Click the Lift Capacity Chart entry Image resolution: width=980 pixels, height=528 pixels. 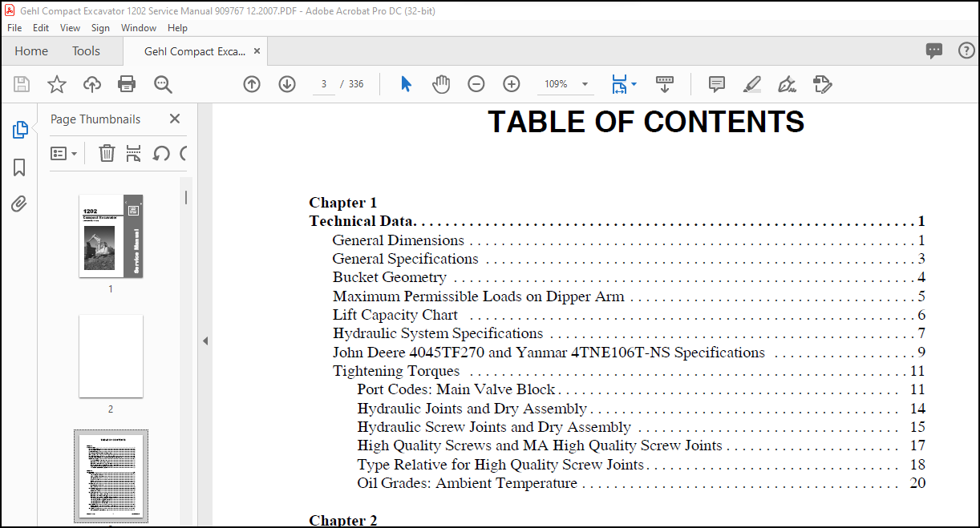tap(629, 315)
